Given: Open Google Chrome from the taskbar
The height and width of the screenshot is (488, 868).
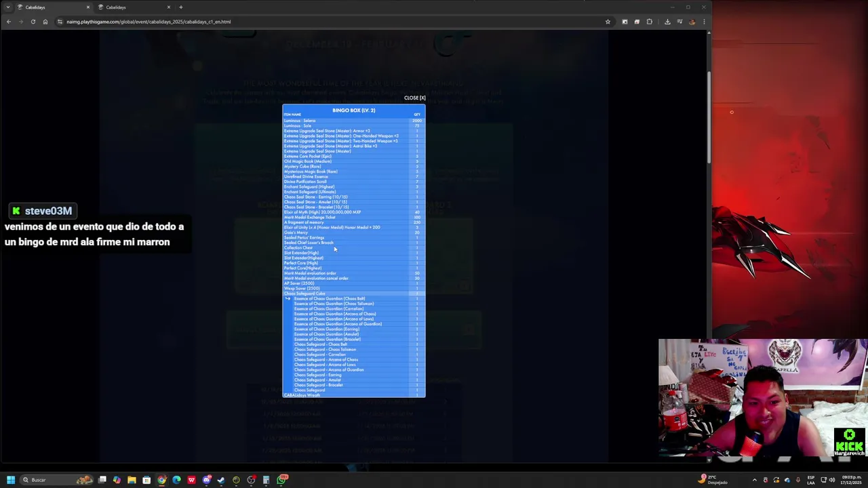Looking at the screenshot, I should point(161,480).
